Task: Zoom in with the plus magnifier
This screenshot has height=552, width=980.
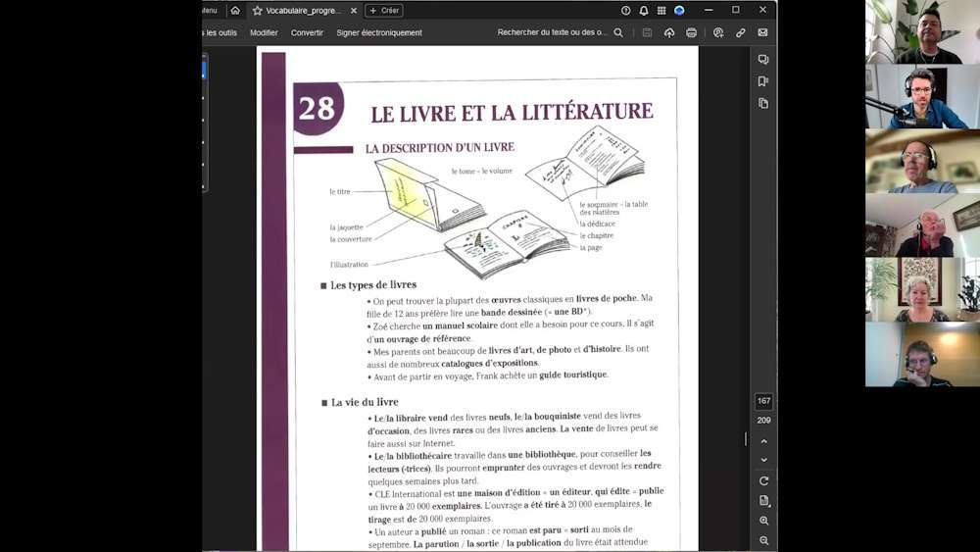Action: (x=763, y=521)
